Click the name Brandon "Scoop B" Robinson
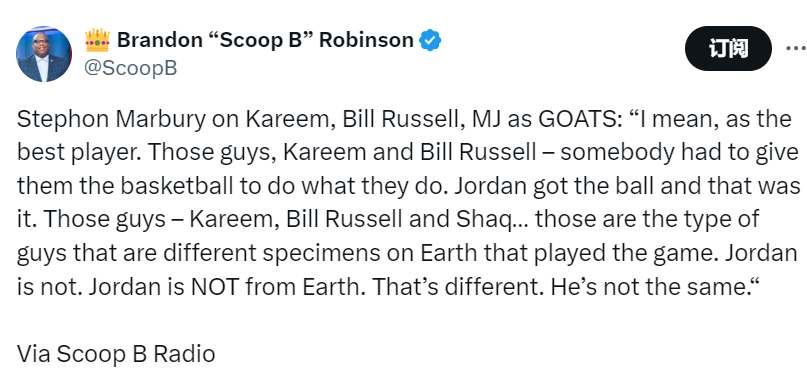The image size is (807, 374). (x=265, y=40)
